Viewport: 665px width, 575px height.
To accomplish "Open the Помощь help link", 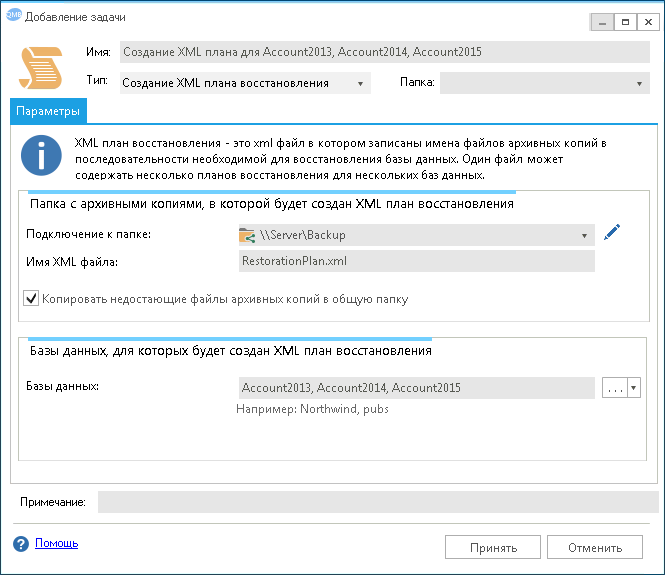I will tap(56, 543).
